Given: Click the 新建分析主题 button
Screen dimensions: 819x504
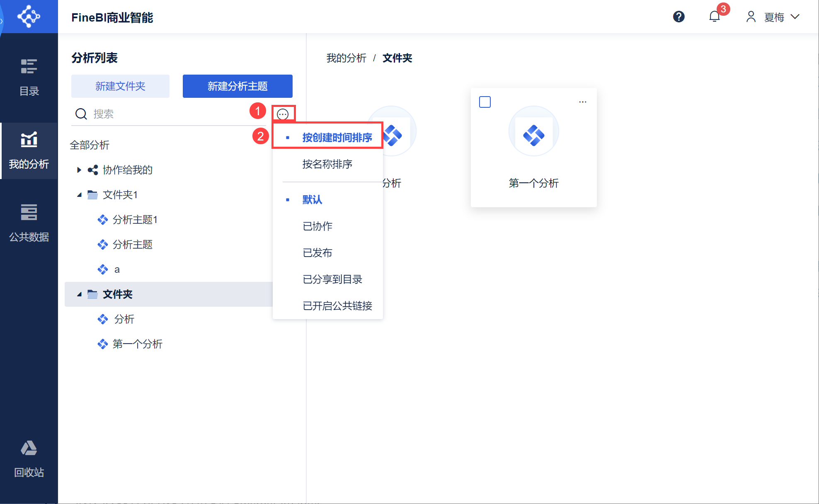Looking at the screenshot, I should [x=237, y=86].
